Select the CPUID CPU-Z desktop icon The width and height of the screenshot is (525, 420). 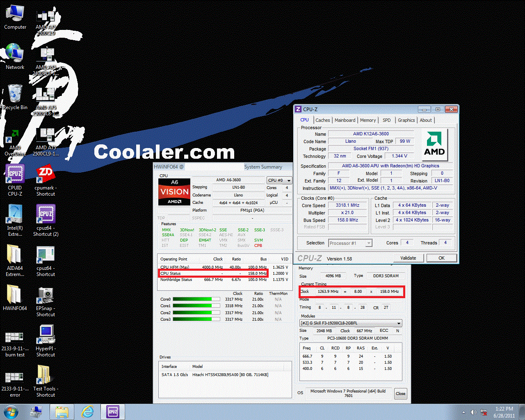(x=15, y=180)
